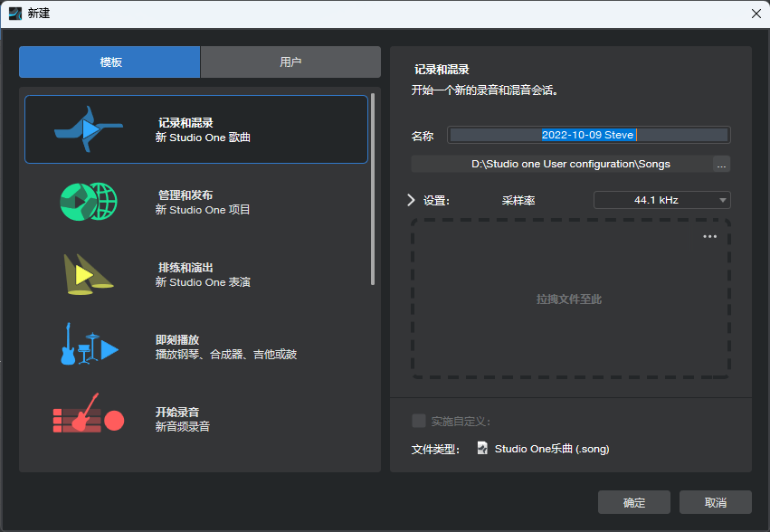Image resolution: width=770 pixels, height=532 pixels.
Task: Select the 播放钢琴、合成器、吉他或鼓 description
Action: (226, 354)
